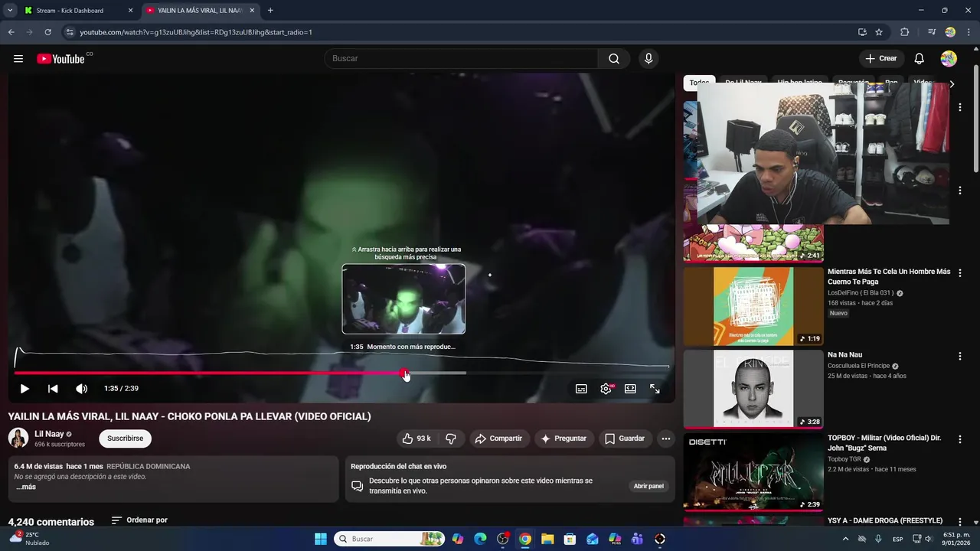Open a new browser tab
The width and height of the screenshot is (980, 551).
[x=270, y=11]
